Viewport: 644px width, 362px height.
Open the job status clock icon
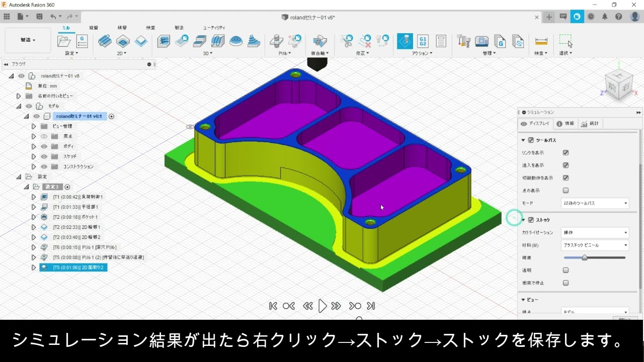coord(591,17)
